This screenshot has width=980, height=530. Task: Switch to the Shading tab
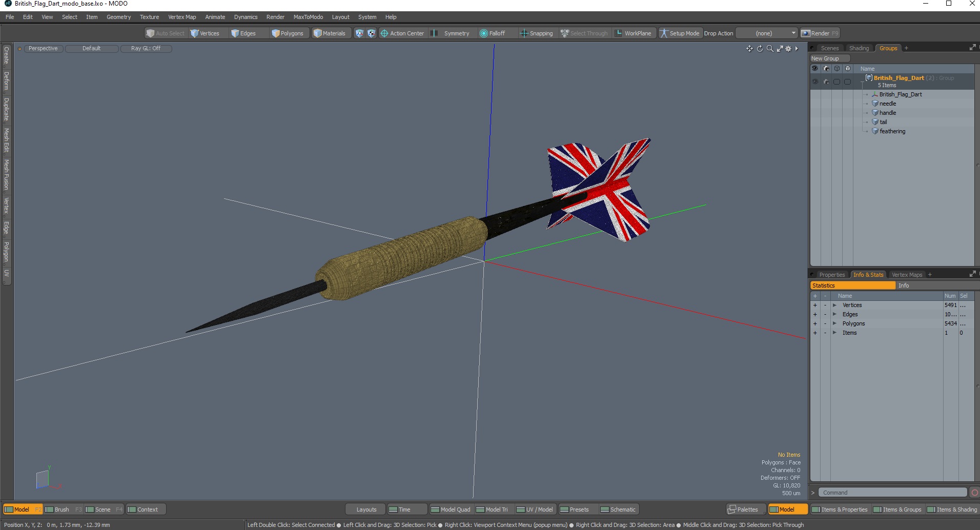click(859, 48)
